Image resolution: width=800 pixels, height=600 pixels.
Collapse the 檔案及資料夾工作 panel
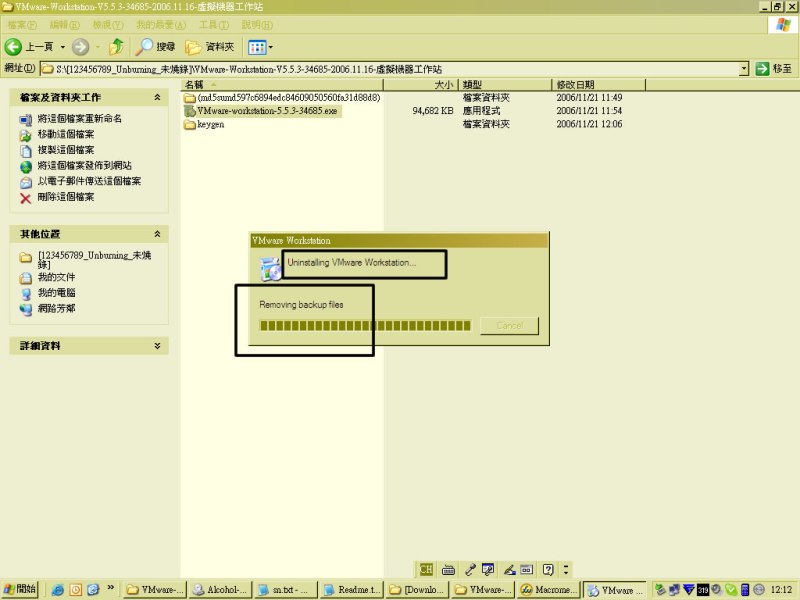coord(157,97)
